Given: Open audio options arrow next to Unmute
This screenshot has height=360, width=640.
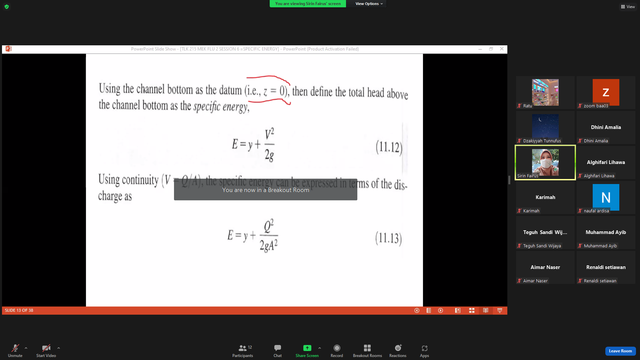Looking at the screenshot, I should click(x=26, y=348).
